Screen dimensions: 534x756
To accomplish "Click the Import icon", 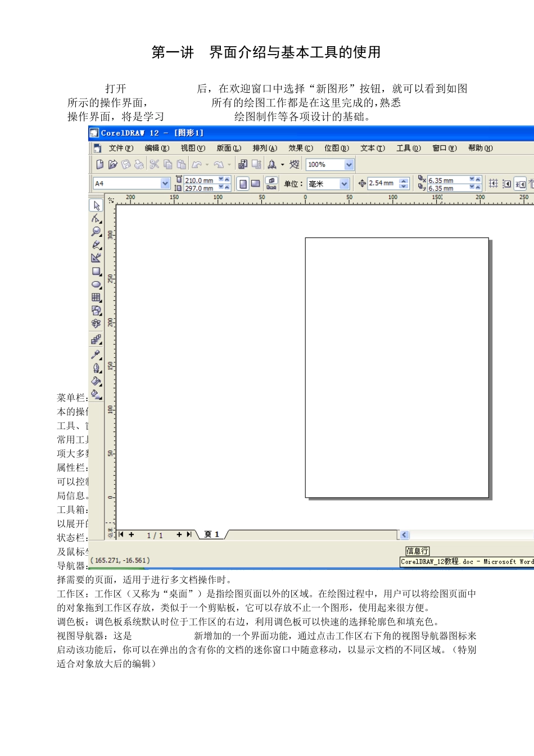I will click(243, 164).
